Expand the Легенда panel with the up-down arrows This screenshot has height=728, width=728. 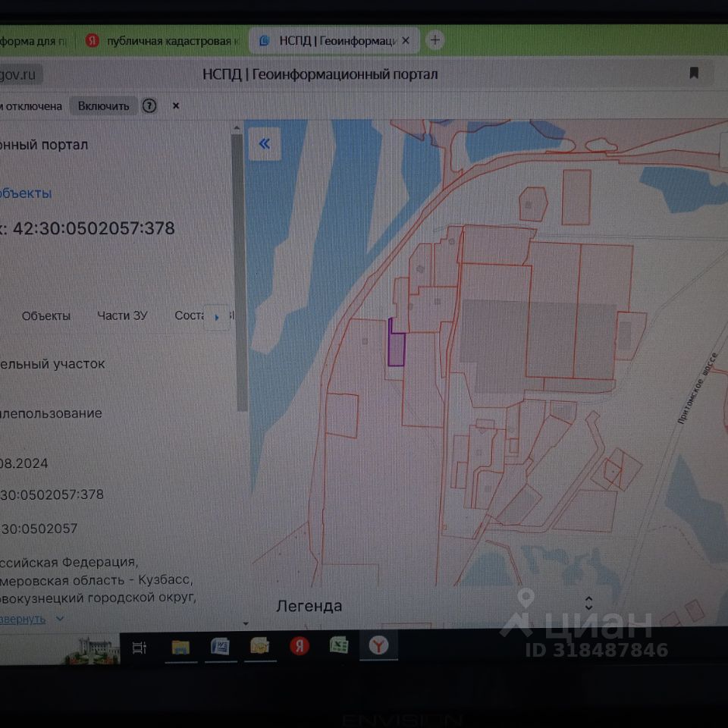(588, 603)
